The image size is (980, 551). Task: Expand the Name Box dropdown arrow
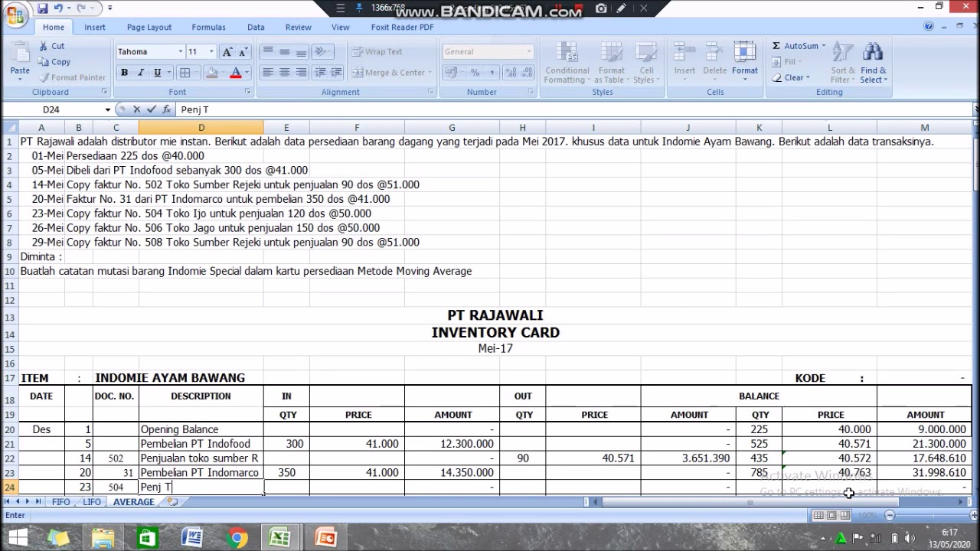(107, 109)
